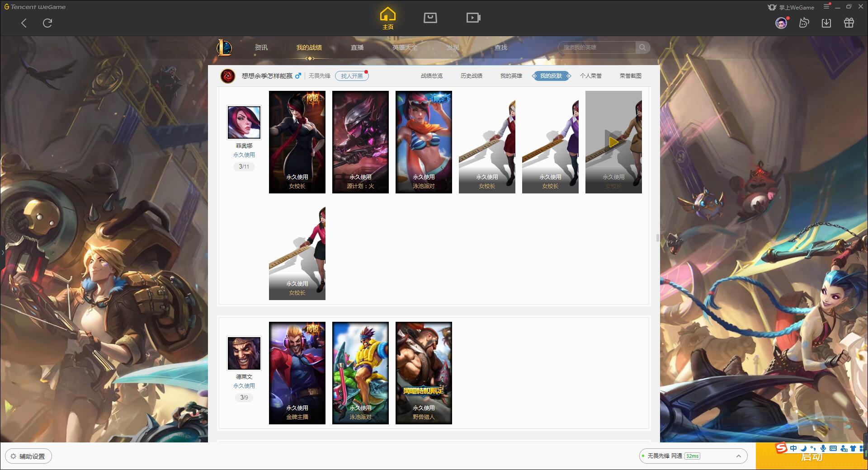Viewport: 868px width, 470px height.
Task: Click 德莱文 skin count 3/9
Action: click(x=244, y=397)
